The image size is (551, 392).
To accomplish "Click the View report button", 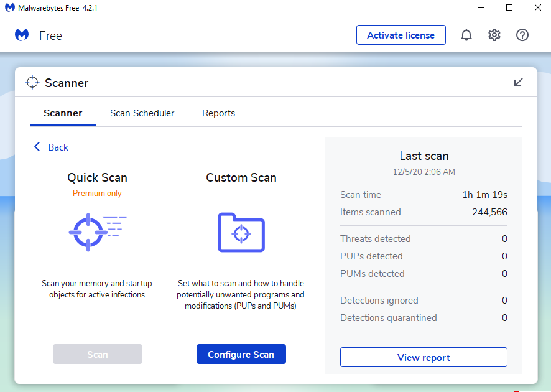I will (x=424, y=357).
